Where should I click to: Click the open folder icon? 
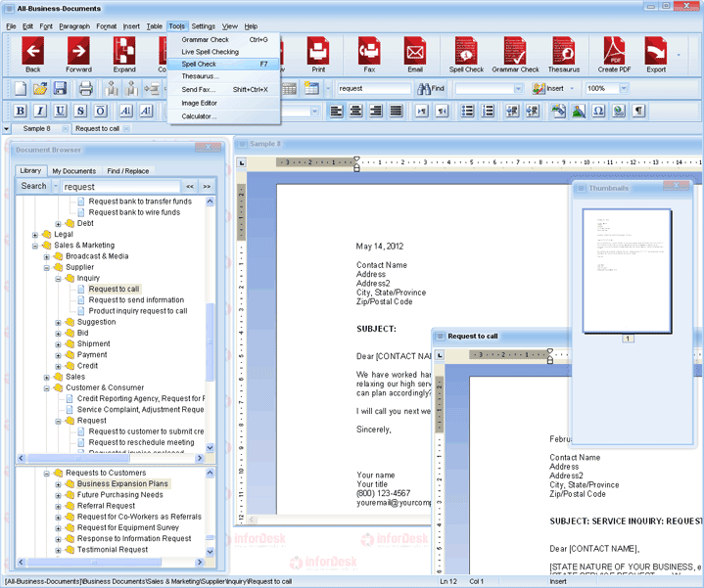(40, 88)
